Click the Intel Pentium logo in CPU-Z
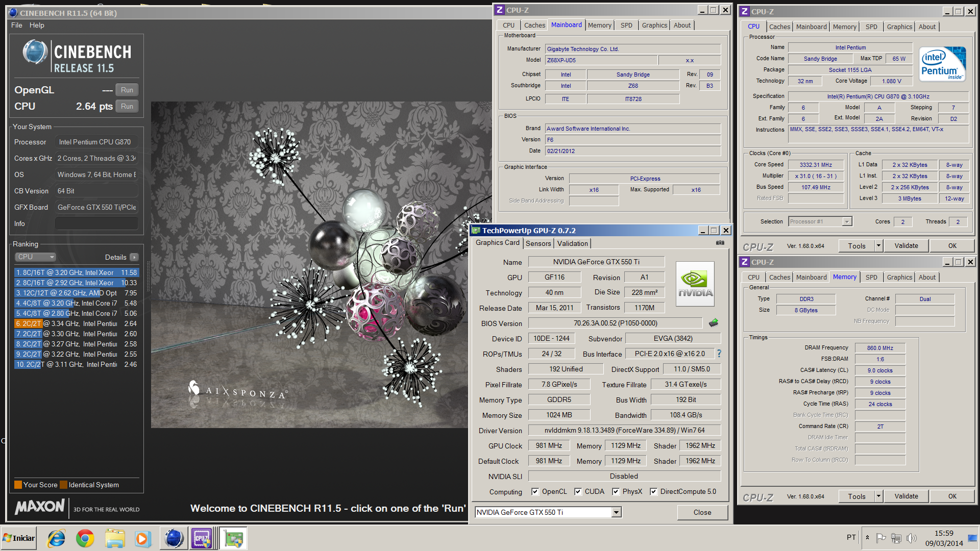Image resolution: width=980 pixels, height=551 pixels. tap(943, 64)
